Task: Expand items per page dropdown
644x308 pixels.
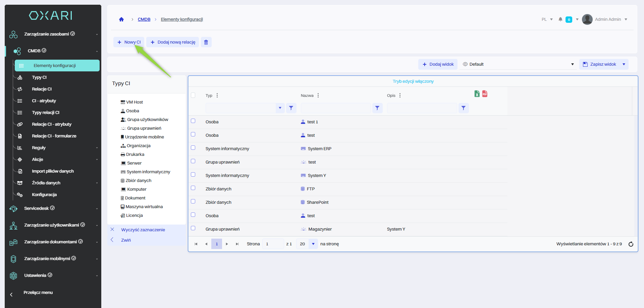Action: click(x=313, y=244)
